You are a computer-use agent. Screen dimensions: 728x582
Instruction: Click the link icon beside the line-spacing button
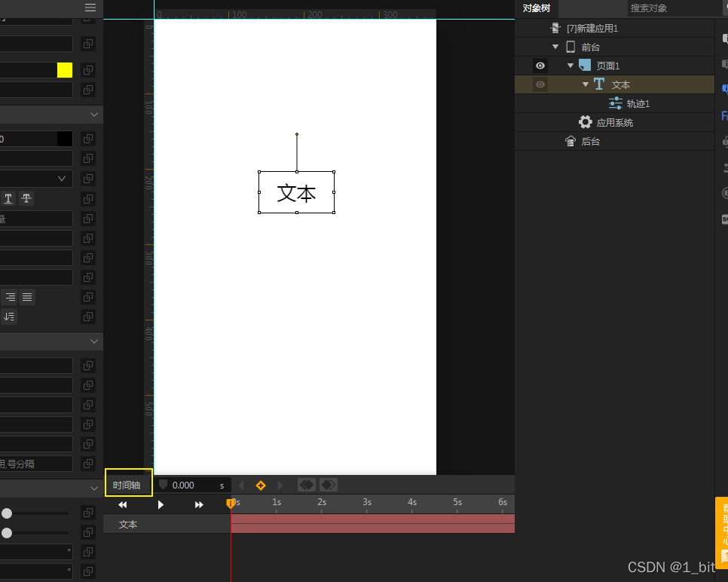(x=87, y=317)
